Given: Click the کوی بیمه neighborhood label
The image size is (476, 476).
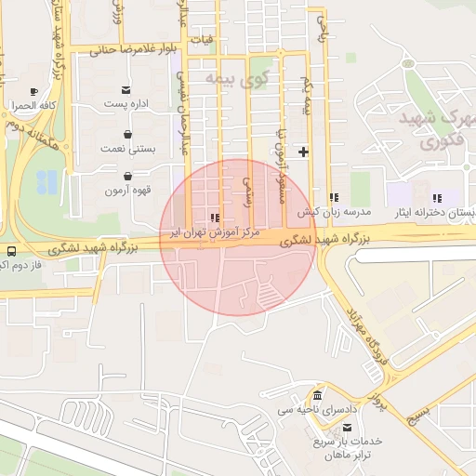Looking at the screenshot, I should point(237,79).
